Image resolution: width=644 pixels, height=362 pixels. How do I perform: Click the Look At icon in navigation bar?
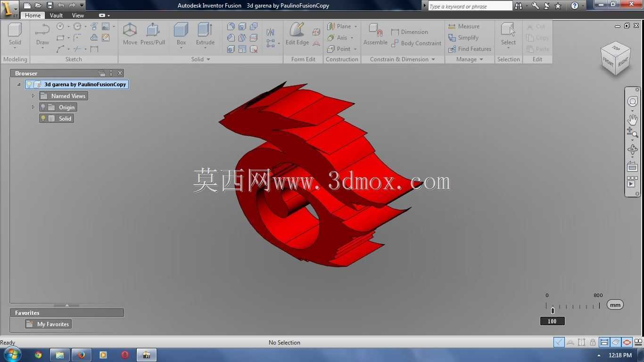click(632, 166)
